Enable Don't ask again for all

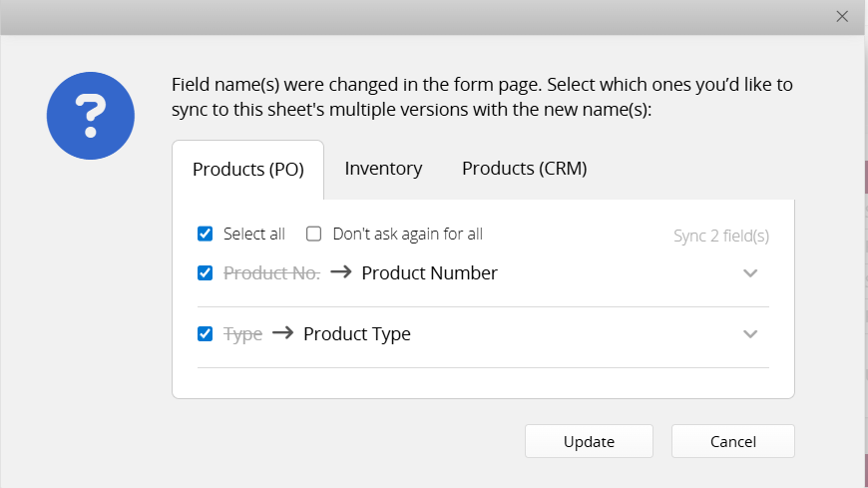(314, 234)
